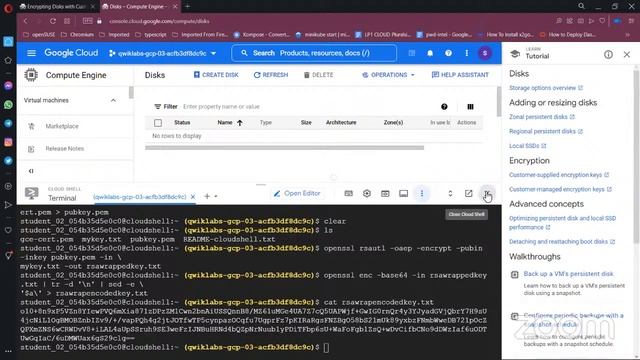
Task: Click the Marketplace cart icon in sidebar
Action: pyautogui.click(x=31, y=127)
